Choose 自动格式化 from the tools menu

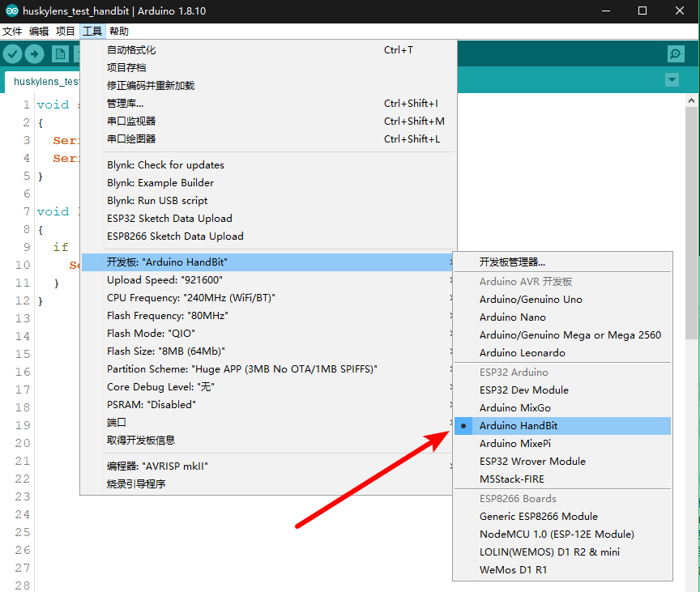tap(268, 50)
